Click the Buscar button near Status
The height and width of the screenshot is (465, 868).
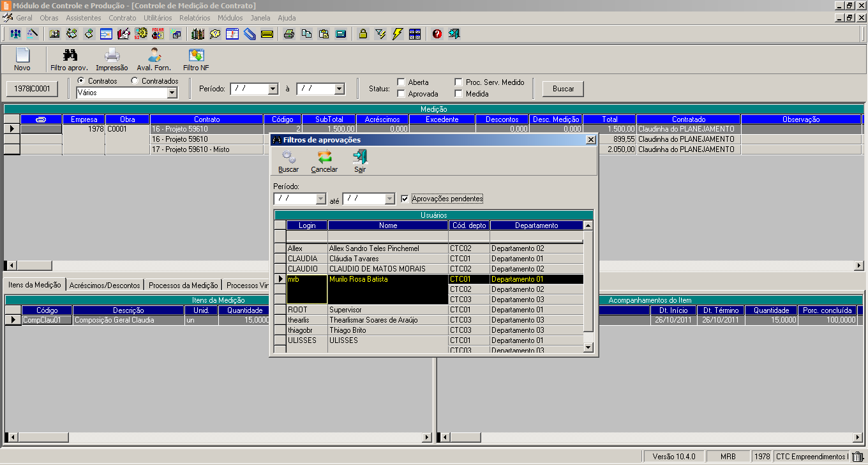563,89
